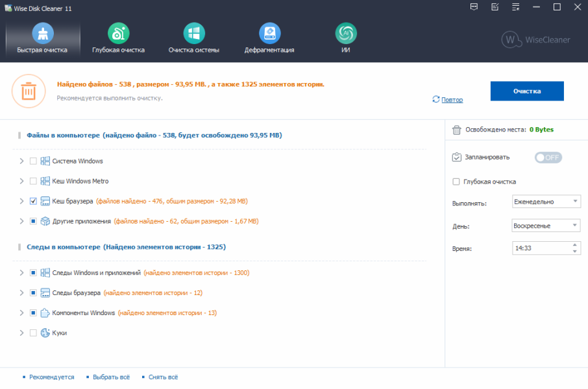588x389 pixels.
Task: Click the Следы в компьютере section header
Action: [x=126, y=247]
